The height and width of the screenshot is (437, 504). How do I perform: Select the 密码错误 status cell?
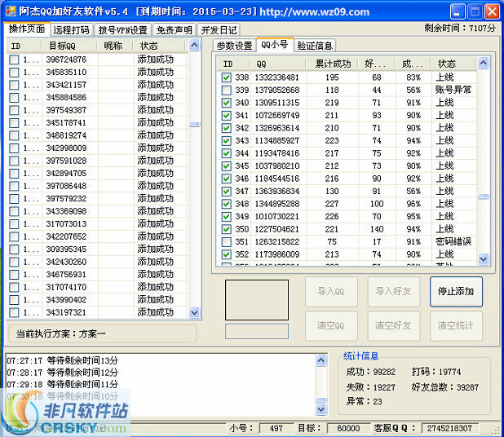pos(453,241)
